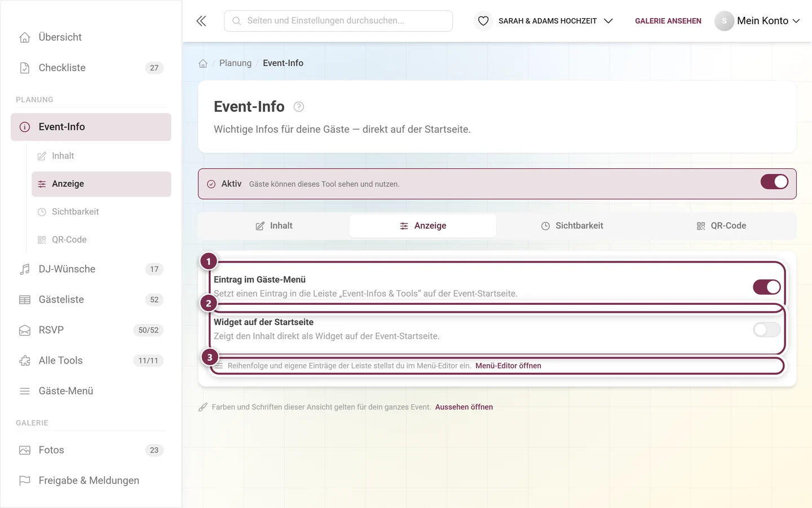812x508 pixels.
Task: Click the Gäste-Menü hamburger icon
Action: pyautogui.click(x=25, y=391)
